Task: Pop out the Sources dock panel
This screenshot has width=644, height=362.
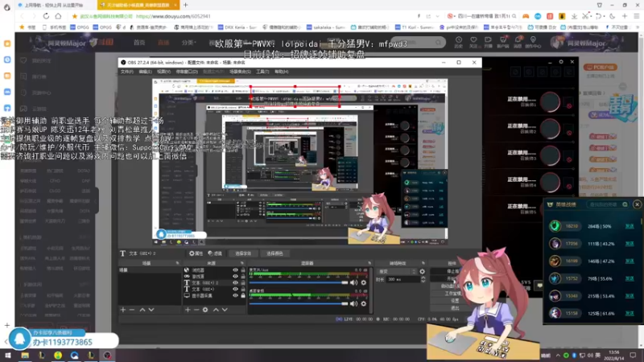Action: pos(242,263)
